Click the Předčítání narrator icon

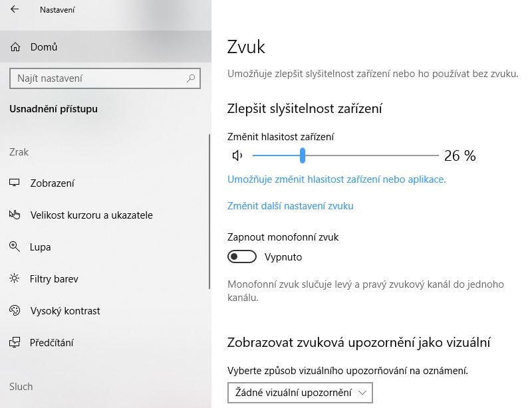tap(15, 342)
